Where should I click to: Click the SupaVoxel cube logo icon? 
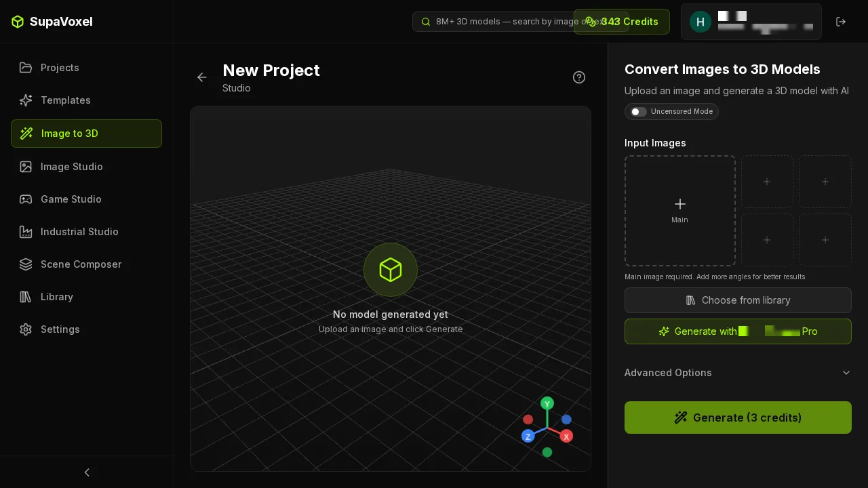coord(18,22)
